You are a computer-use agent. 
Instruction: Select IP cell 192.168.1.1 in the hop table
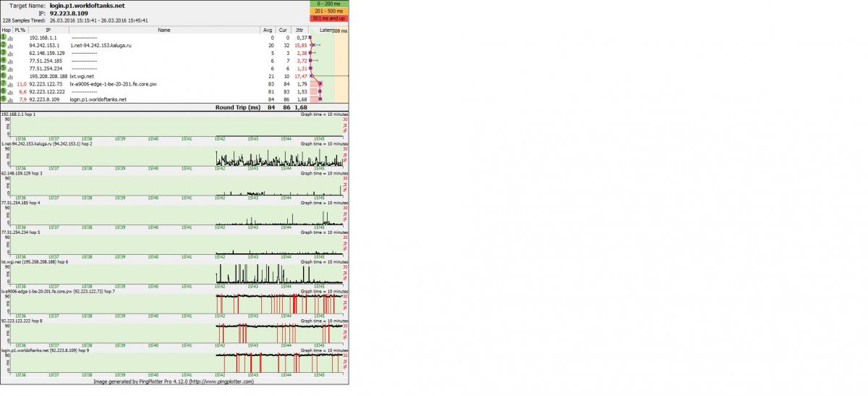(x=43, y=37)
